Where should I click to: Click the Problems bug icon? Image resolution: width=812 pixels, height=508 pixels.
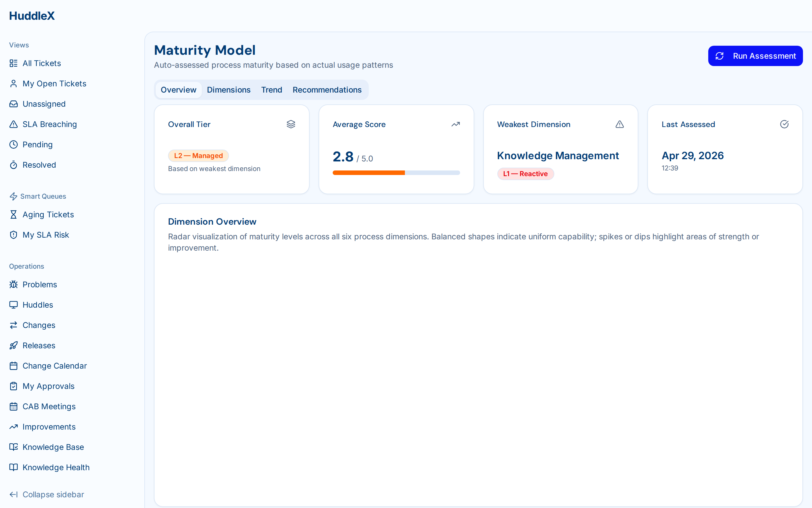coord(14,284)
